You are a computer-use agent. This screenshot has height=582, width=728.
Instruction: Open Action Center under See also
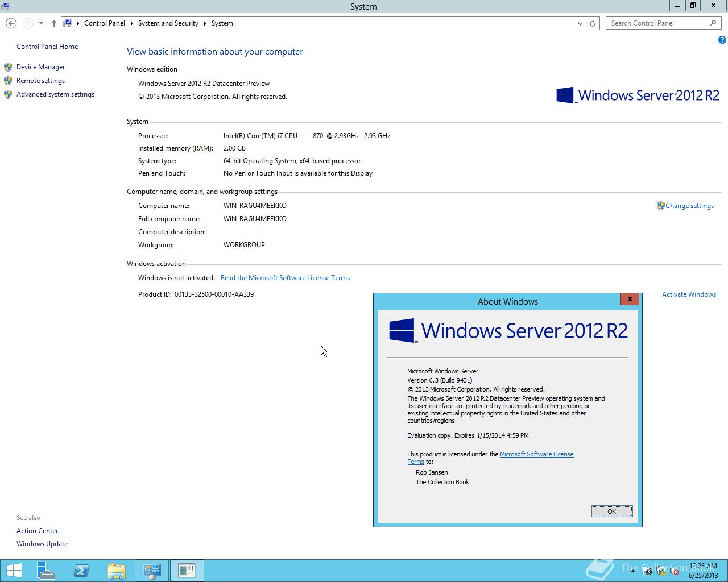(37, 531)
